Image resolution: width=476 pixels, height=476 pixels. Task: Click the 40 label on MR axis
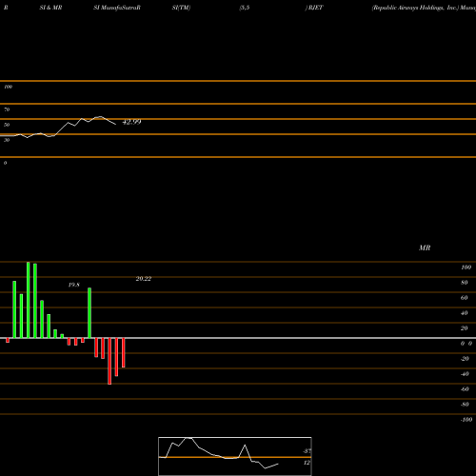(x=465, y=313)
